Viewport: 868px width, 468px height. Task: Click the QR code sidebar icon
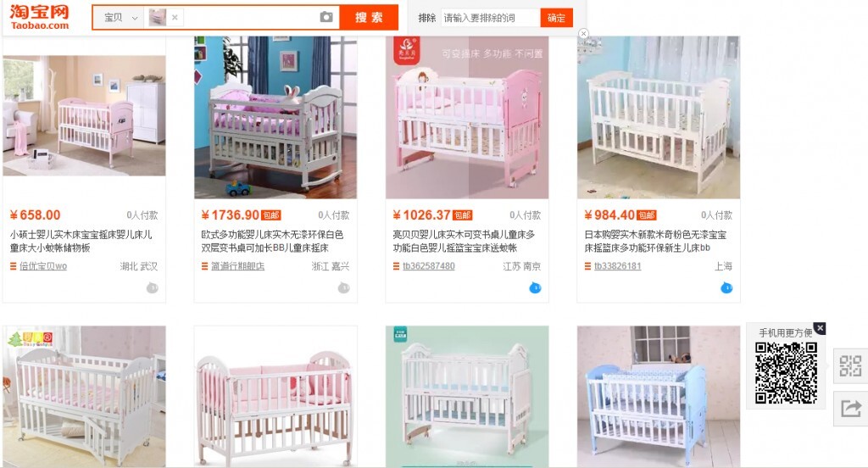pos(850,366)
